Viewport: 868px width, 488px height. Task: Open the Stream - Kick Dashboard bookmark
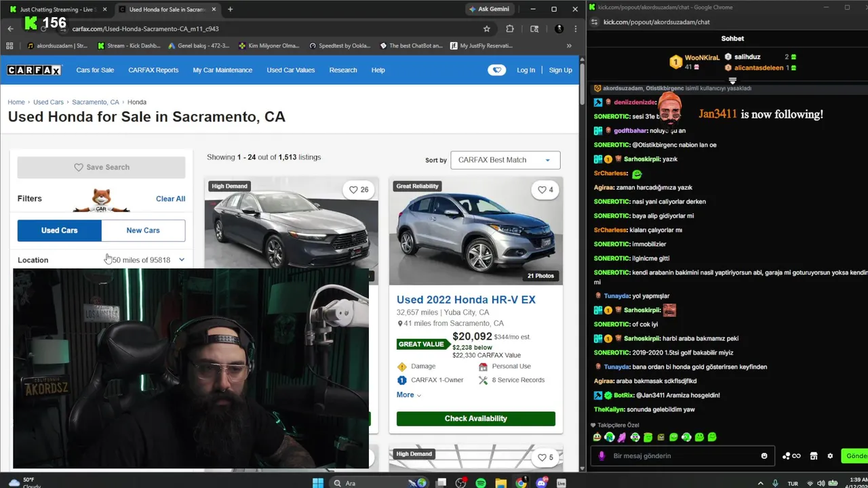[129, 46]
